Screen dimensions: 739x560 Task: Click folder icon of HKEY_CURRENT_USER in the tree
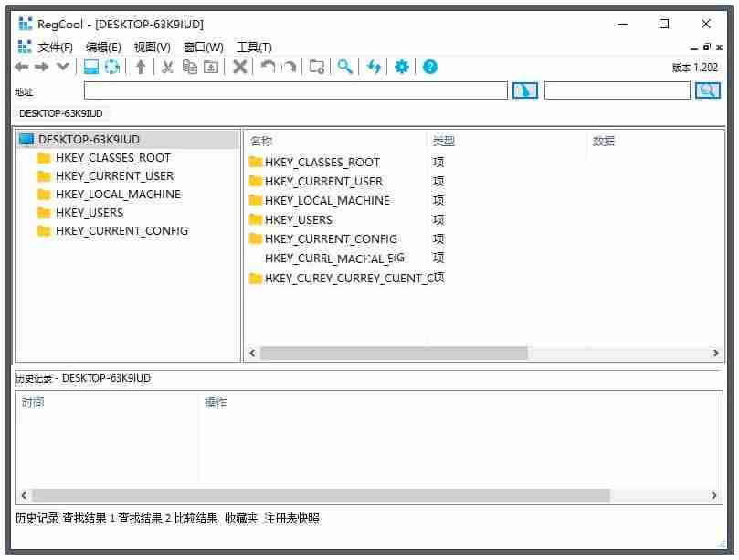[44, 176]
